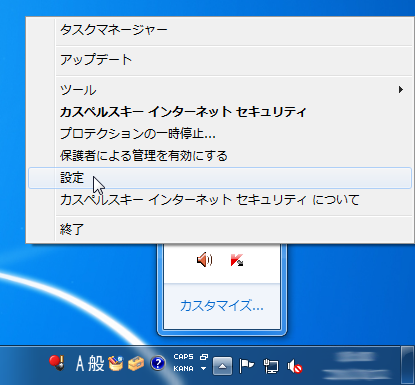Open the IME help question mark icon

point(158,363)
